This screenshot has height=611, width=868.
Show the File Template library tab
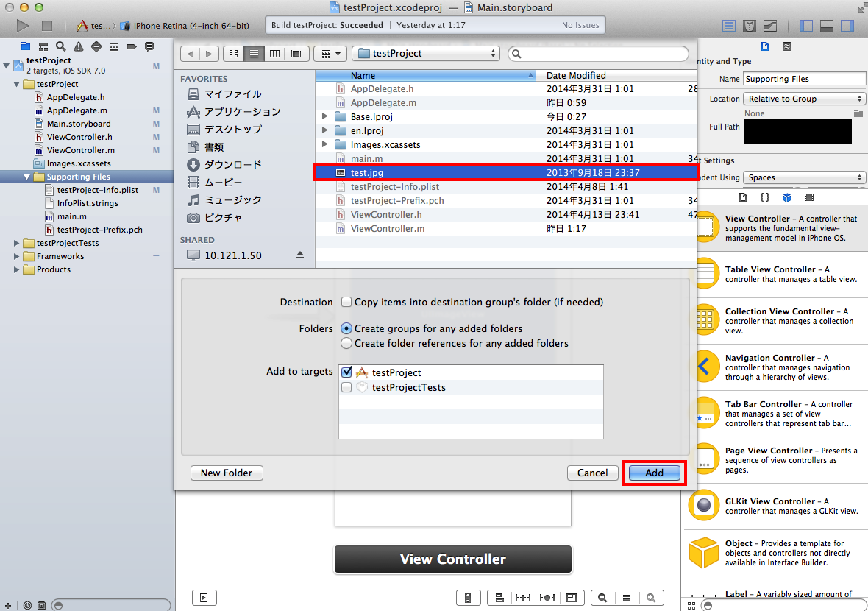click(743, 198)
